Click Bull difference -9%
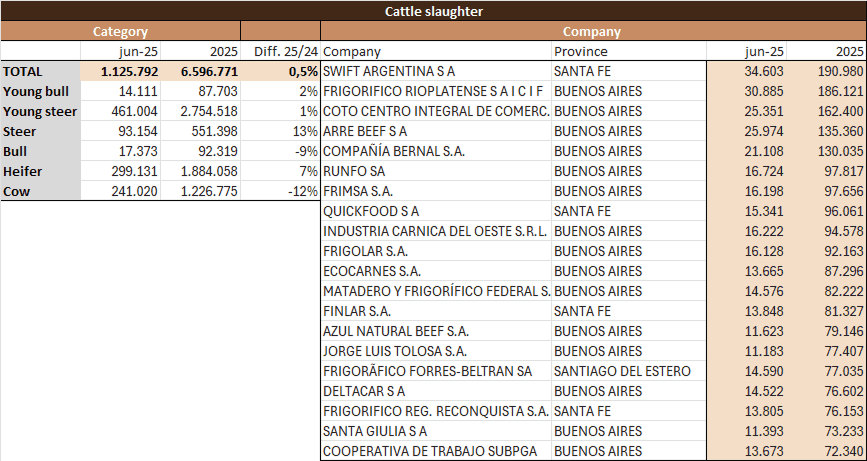Image resolution: width=867 pixels, height=461 pixels. 280,151
